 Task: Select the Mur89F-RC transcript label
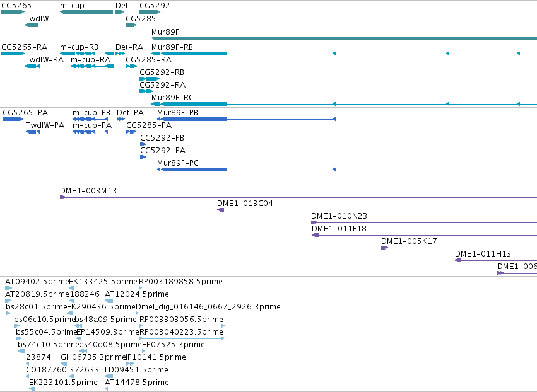coord(173,98)
